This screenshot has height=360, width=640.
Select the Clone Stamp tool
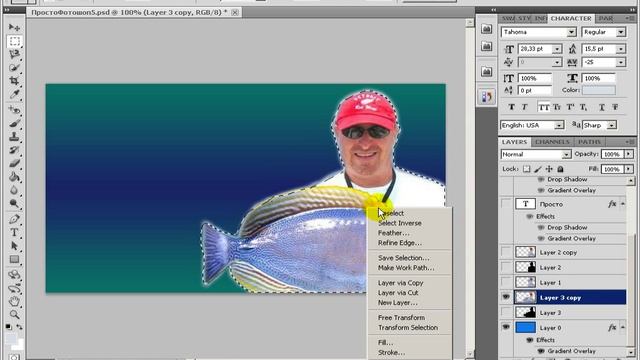click(x=14, y=137)
